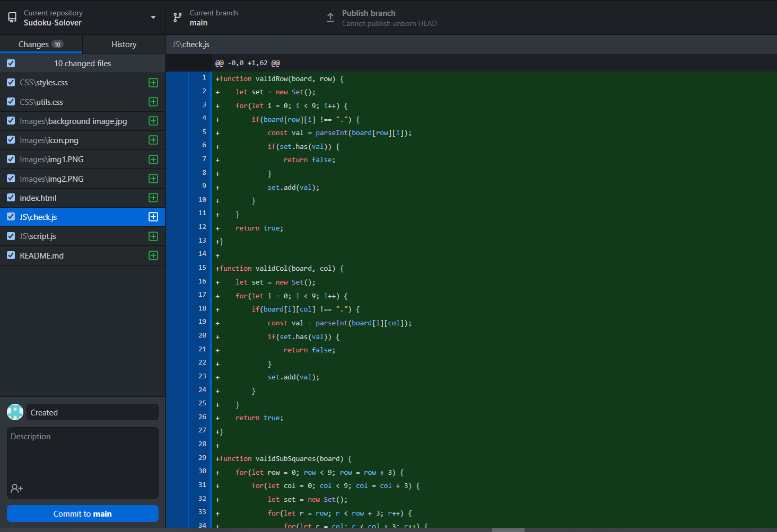This screenshot has height=532, width=777.
Task: Expand the diff for CSS\styles.css
Action: tap(153, 82)
